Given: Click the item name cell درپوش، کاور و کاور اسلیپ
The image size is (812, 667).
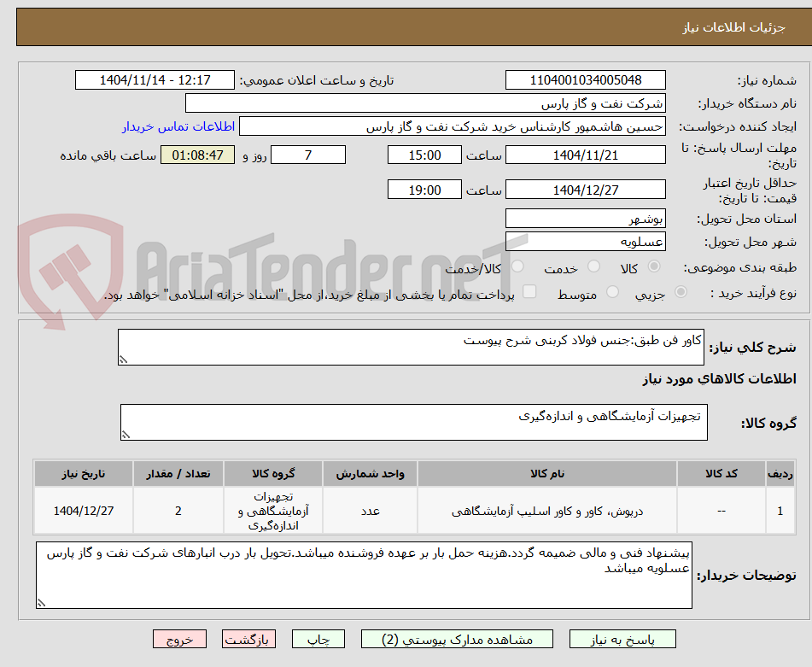Looking at the screenshot, I should pyautogui.click(x=546, y=511).
